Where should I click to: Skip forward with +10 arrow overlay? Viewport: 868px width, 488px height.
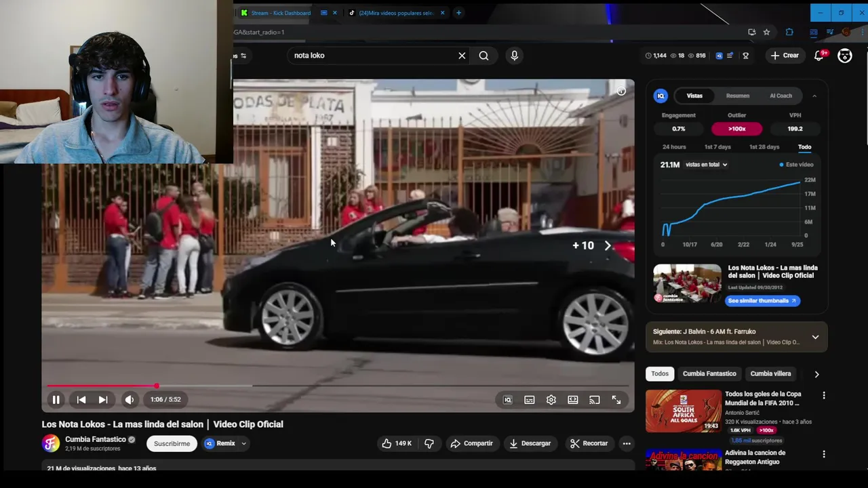pos(593,246)
